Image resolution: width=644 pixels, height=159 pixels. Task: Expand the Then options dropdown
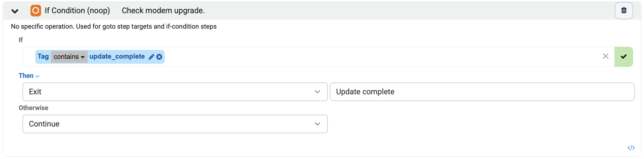click(x=29, y=76)
